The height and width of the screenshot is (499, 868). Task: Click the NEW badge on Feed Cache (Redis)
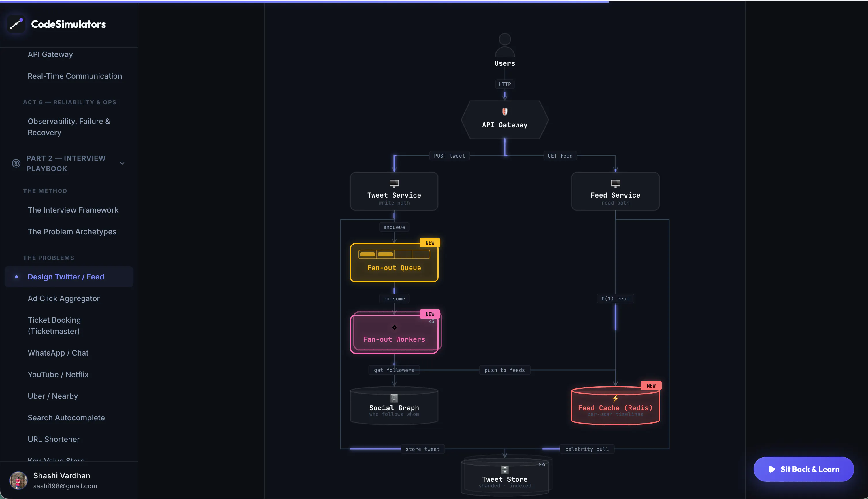coord(651,385)
